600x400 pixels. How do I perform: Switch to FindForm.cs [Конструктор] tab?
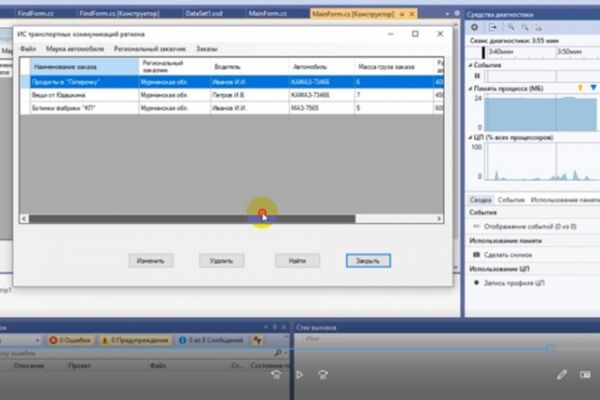coord(119,14)
